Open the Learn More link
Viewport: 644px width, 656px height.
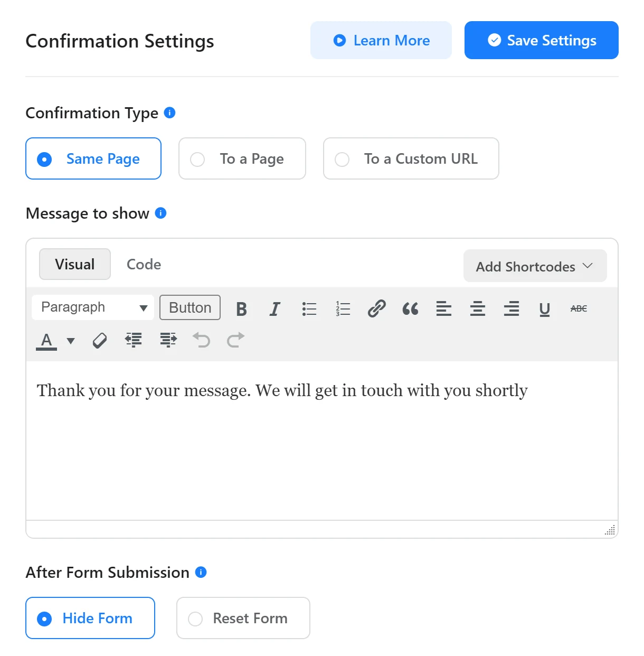click(381, 40)
